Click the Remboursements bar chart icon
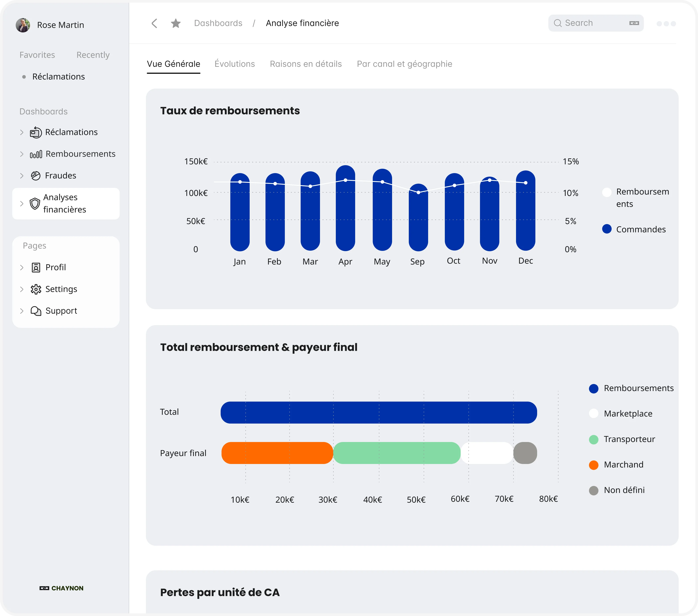698x616 pixels. (x=36, y=154)
